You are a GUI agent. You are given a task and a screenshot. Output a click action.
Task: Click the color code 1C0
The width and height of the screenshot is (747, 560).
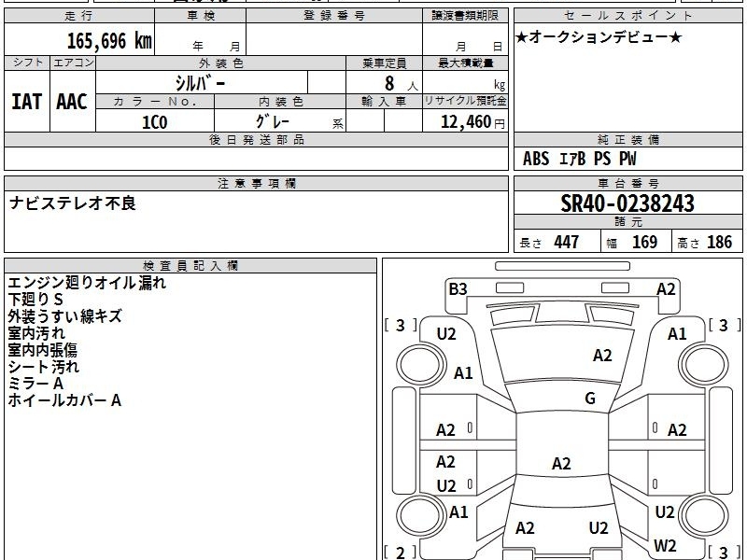coord(155,122)
